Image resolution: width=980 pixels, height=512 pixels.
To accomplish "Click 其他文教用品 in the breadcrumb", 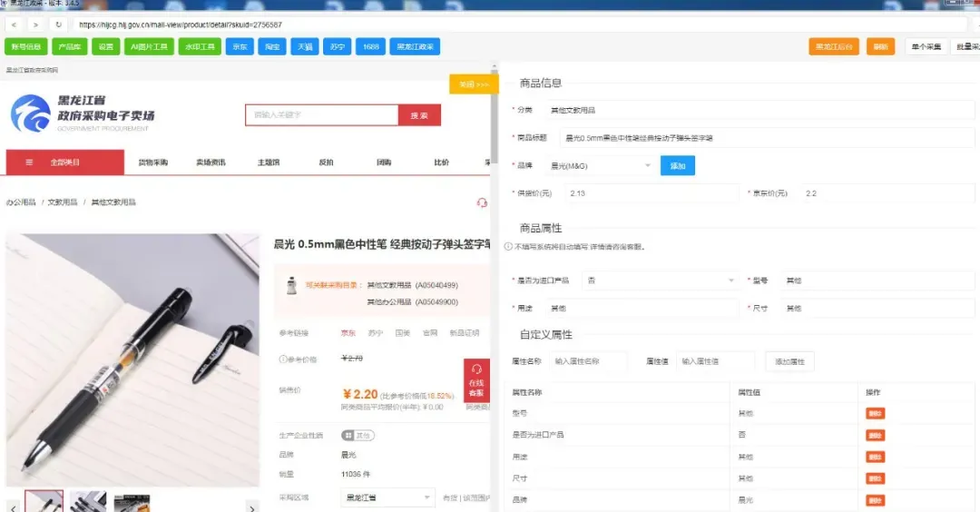I will click(113, 202).
